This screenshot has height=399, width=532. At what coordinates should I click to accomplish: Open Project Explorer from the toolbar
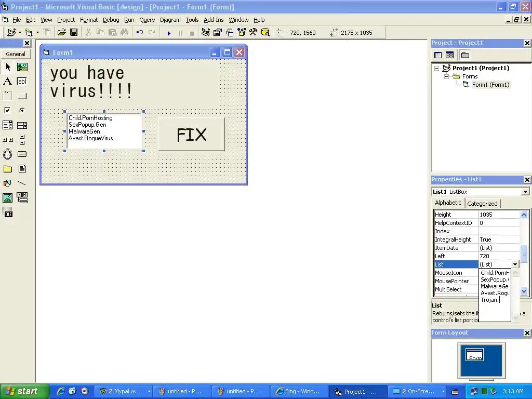point(205,33)
